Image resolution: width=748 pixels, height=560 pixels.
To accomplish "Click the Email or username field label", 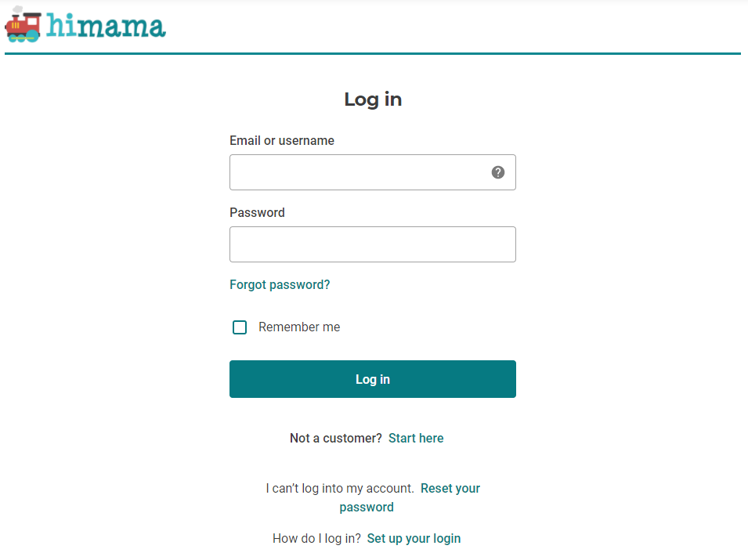I will point(281,140).
